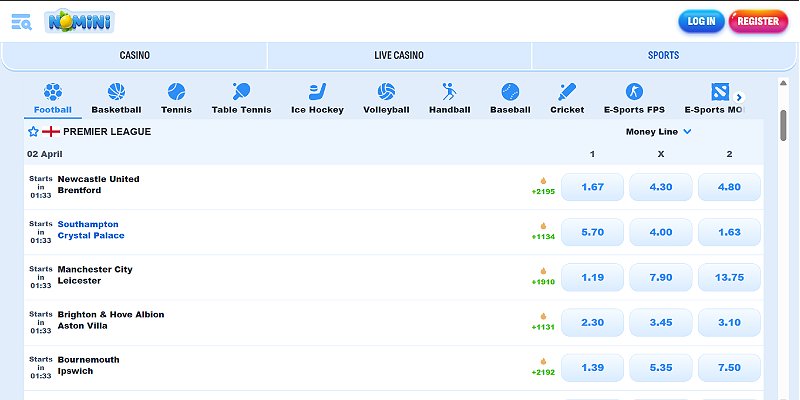The width and height of the screenshot is (800, 400).
Task: Click hot icon for Bournemouth match
Action: click(543, 361)
